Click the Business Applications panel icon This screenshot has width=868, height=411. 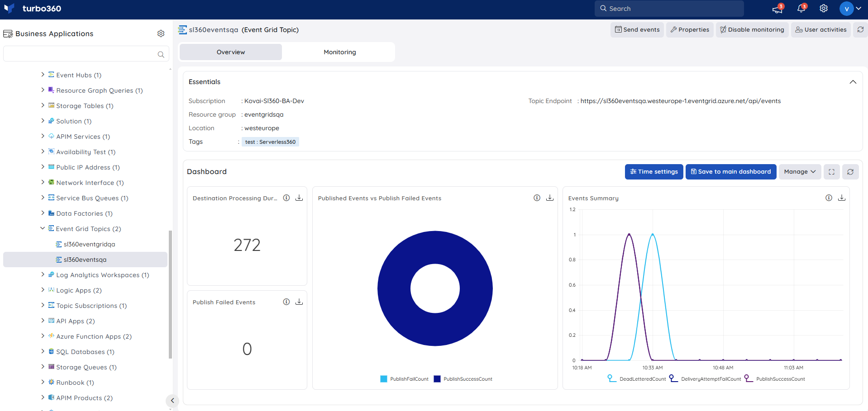click(8, 34)
